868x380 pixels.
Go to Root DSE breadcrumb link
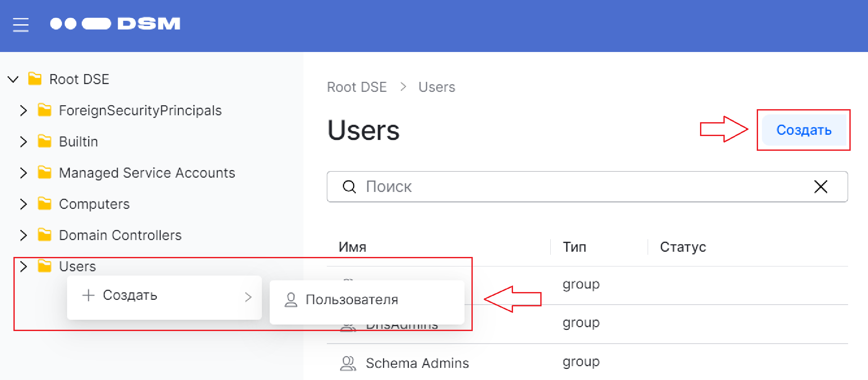[x=357, y=87]
